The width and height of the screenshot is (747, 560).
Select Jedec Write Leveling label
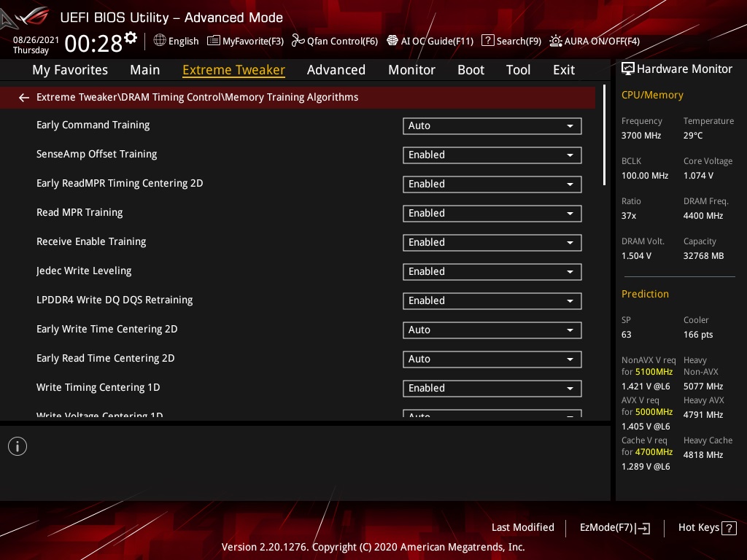tap(84, 271)
